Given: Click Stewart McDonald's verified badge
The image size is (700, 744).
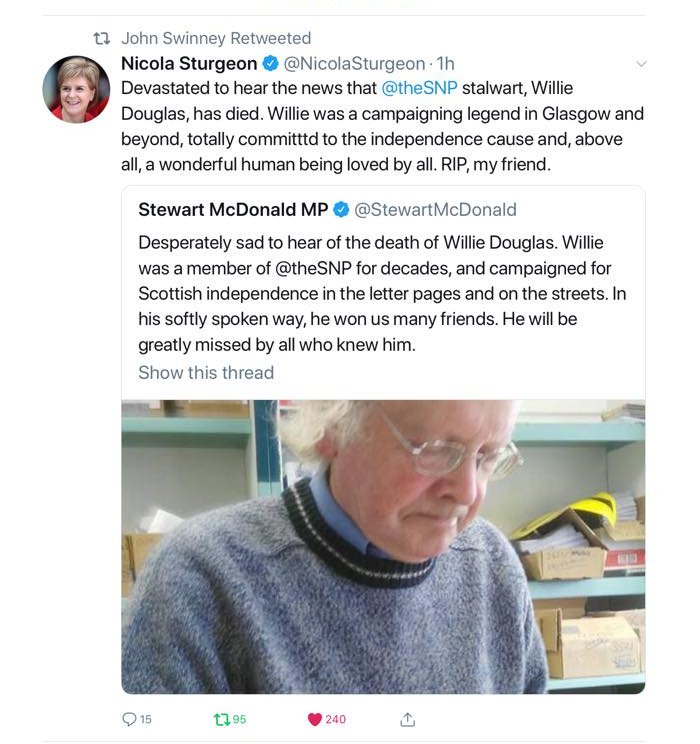Looking at the screenshot, I should (341, 209).
